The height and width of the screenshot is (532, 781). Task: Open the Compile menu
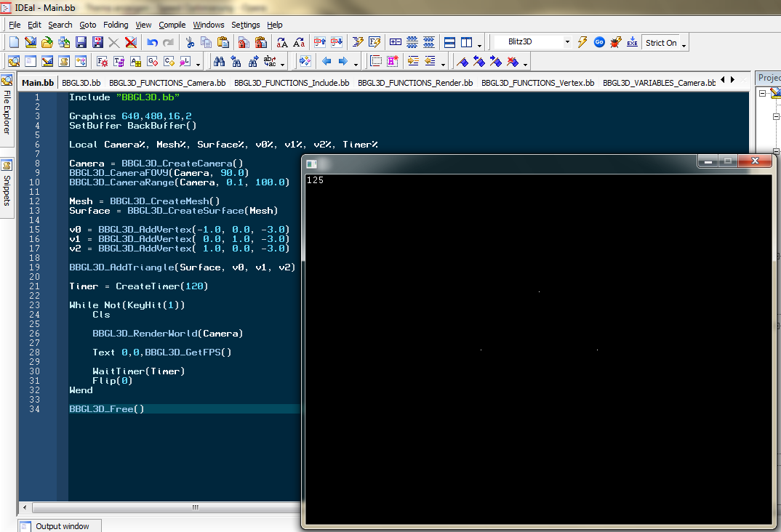172,25
